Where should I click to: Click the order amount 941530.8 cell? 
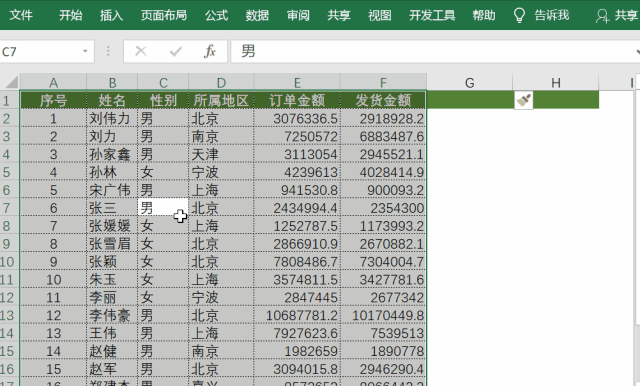(x=297, y=190)
